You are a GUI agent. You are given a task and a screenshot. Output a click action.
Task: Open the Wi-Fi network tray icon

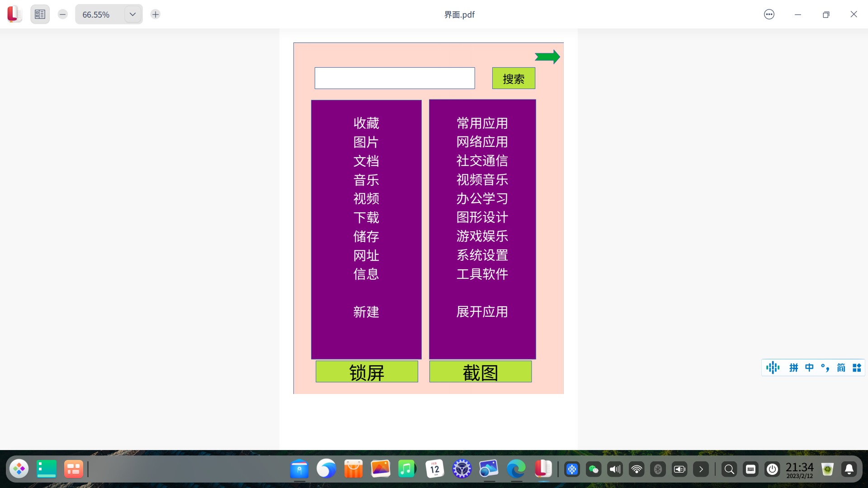pyautogui.click(x=637, y=469)
